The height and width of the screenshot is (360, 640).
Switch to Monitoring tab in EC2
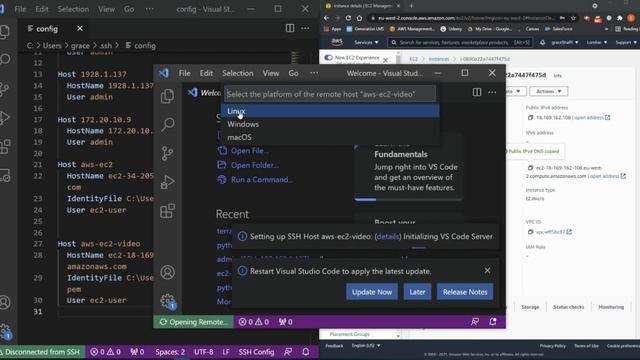(x=611, y=307)
